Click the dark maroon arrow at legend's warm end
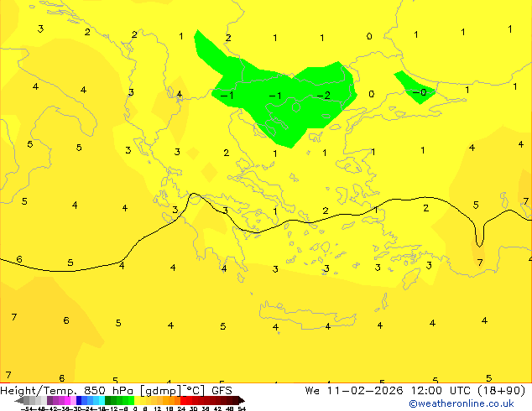This screenshot has width=532, height=411. pos(241,401)
